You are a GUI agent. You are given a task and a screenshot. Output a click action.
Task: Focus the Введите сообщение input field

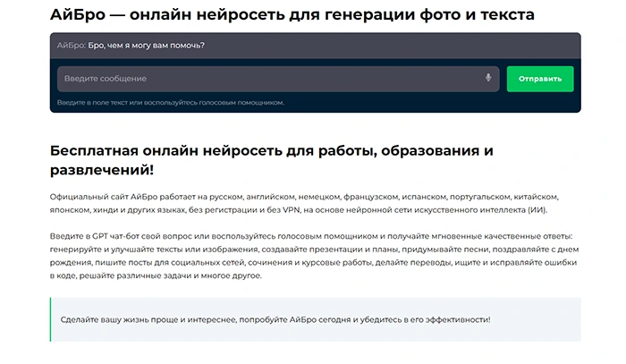click(278, 79)
